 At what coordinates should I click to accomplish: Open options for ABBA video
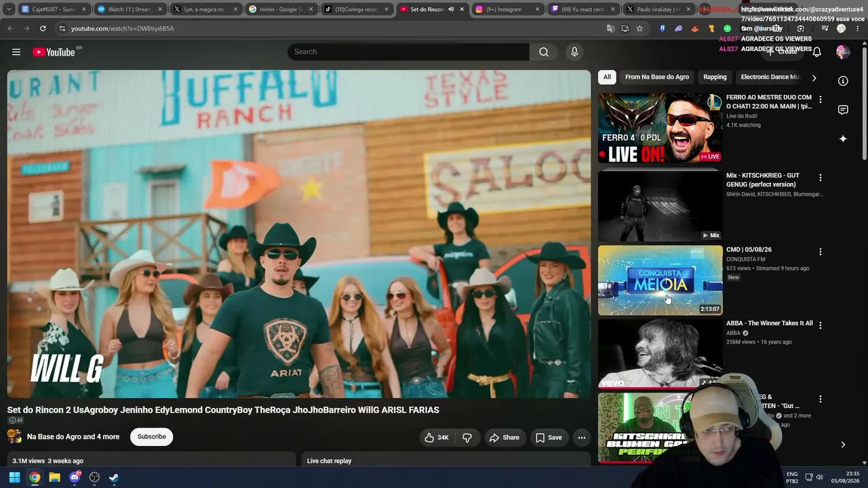pyautogui.click(x=821, y=325)
